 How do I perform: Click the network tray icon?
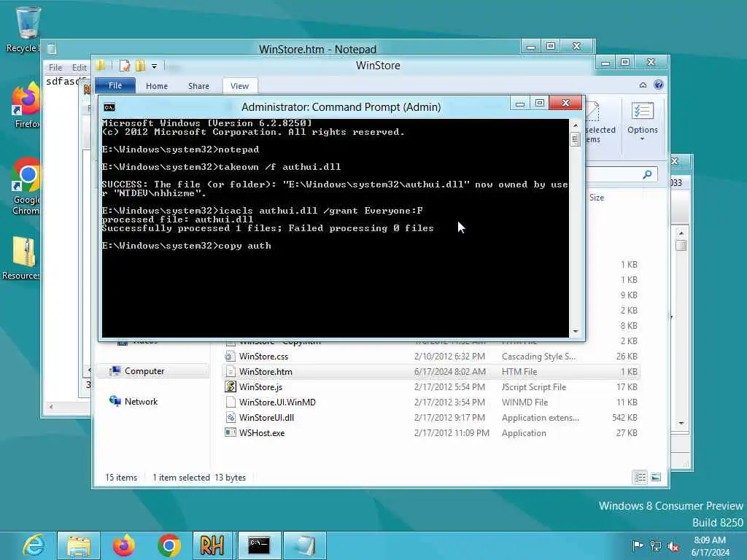pyautogui.click(x=656, y=545)
